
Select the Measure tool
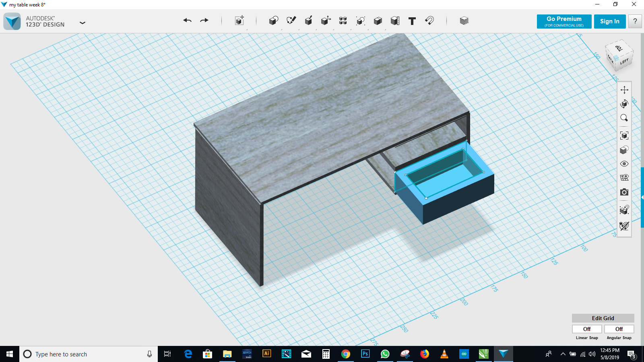[395, 21]
